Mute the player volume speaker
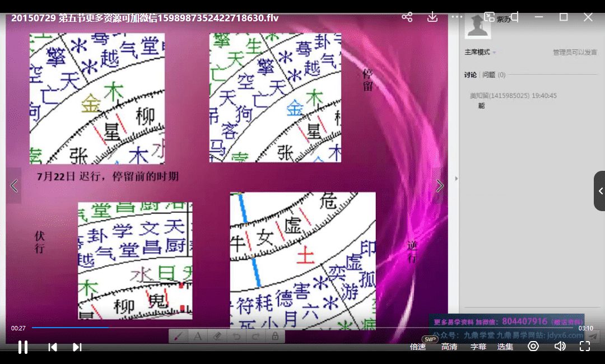605x364 pixels. click(x=559, y=346)
